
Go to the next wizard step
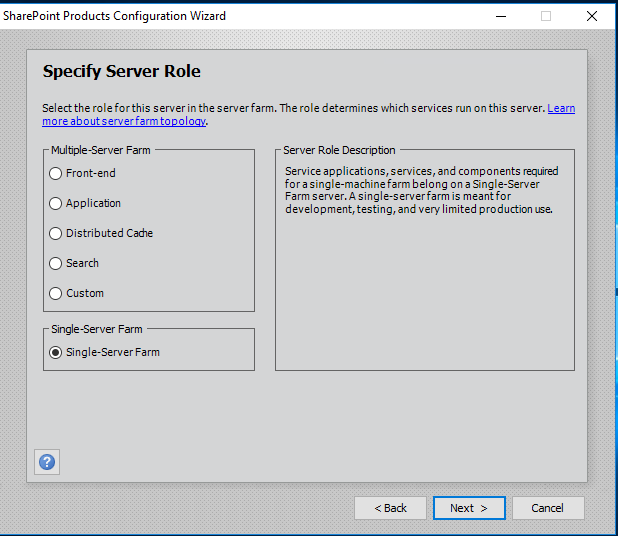click(x=469, y=508)
